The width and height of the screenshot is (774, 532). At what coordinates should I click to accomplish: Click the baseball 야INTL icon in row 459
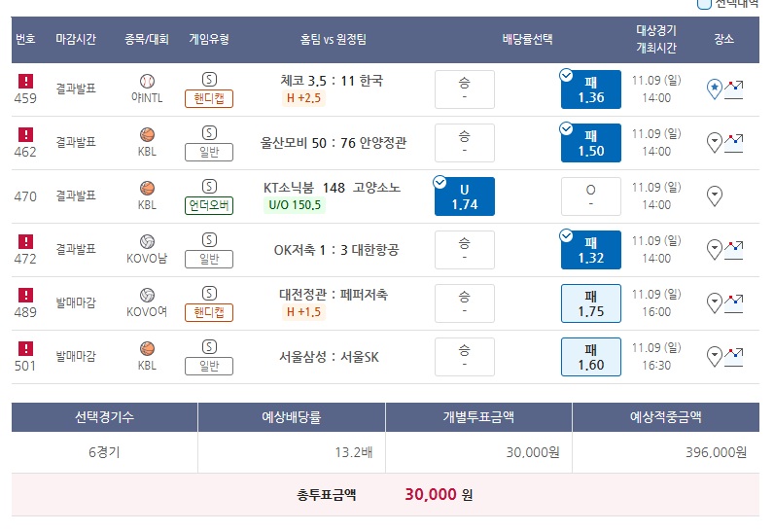(147, 81)
